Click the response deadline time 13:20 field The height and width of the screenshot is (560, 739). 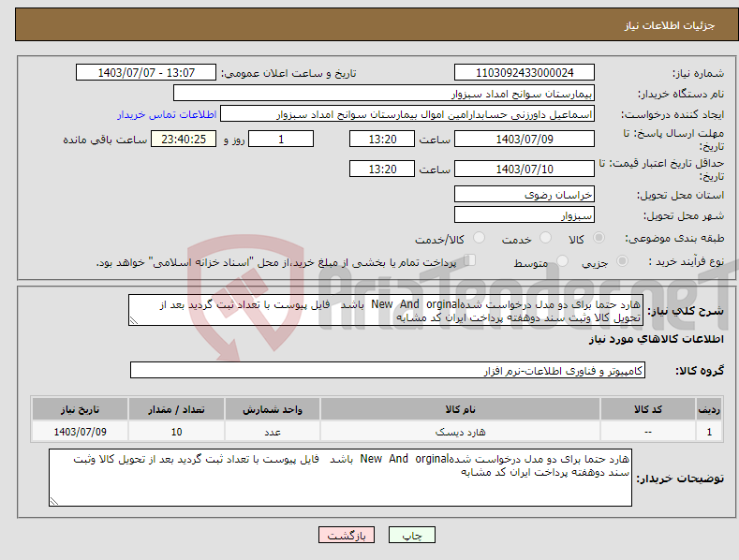382,139
